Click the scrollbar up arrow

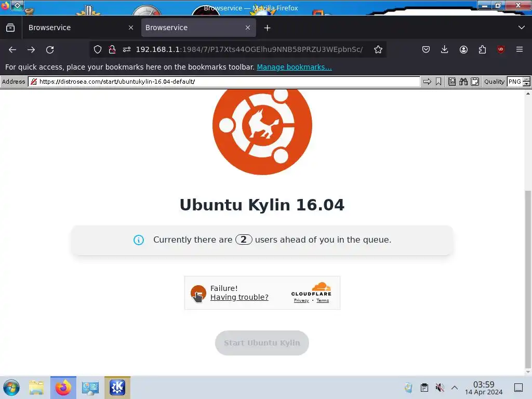(x=528, y=94)
